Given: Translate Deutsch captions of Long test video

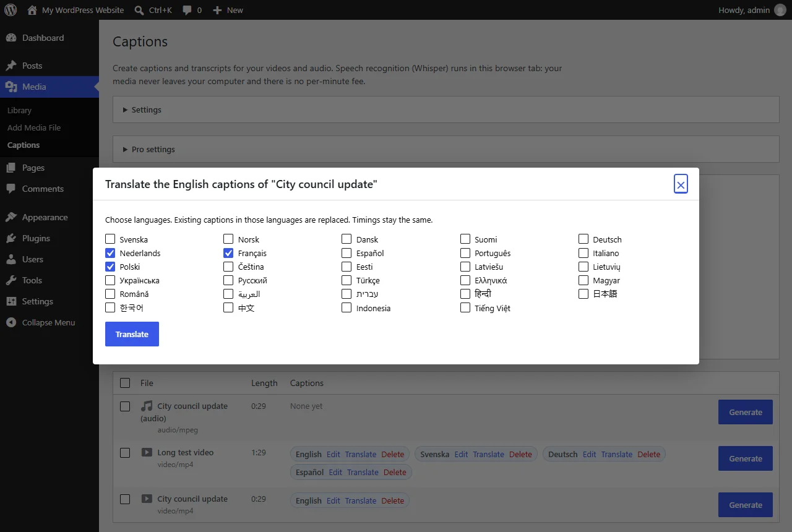Looking at the screenshot, I should [x=617, y=454].
